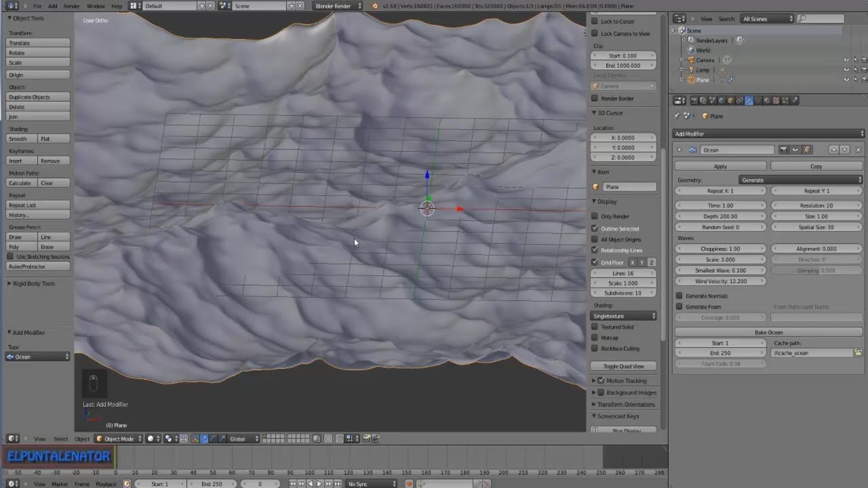The width and height of the screenshot is (868, 488).
Task: Apply the Ocean modifier
Action: tap(720, 166)
